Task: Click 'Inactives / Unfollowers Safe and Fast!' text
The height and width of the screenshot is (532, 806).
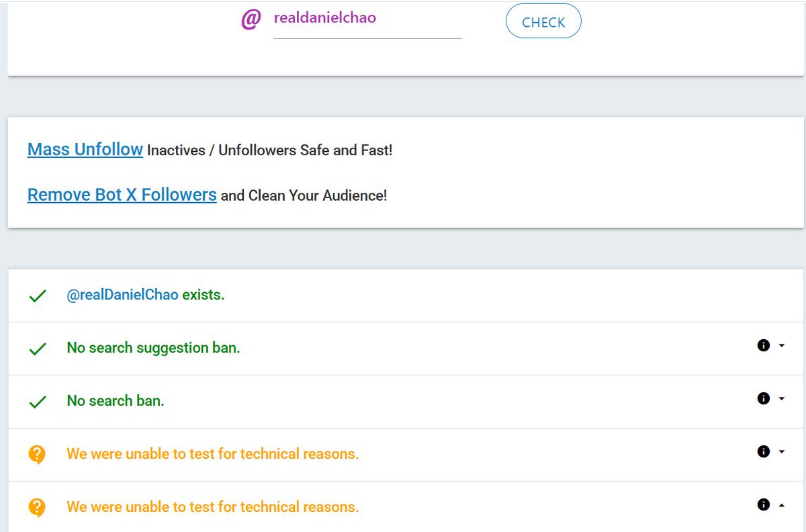Action: click(270, 150)
